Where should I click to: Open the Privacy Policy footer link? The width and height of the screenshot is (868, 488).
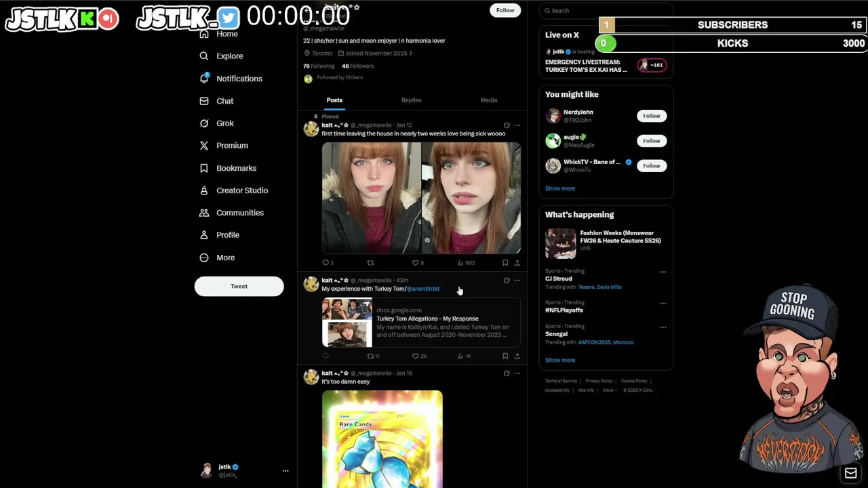tap(599, 381)
